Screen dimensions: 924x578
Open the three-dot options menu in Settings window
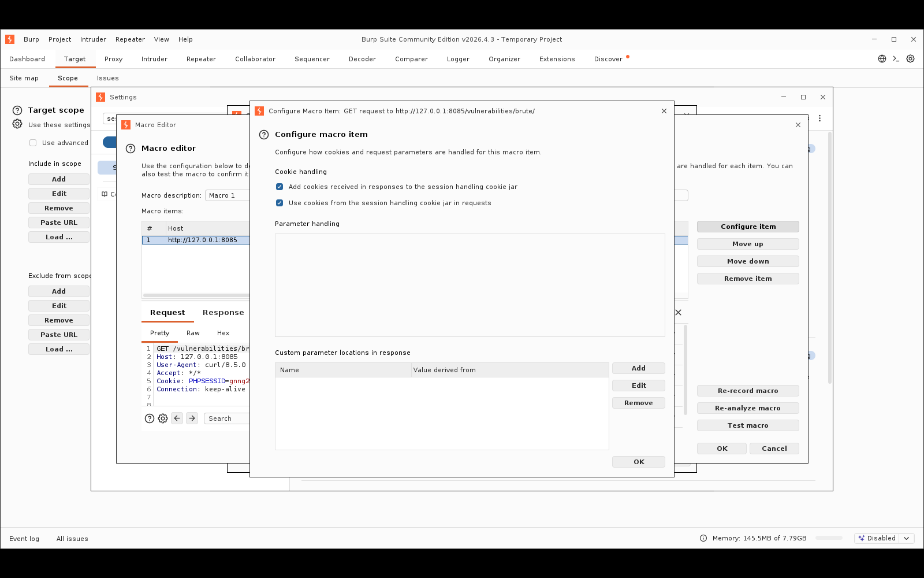819,118
